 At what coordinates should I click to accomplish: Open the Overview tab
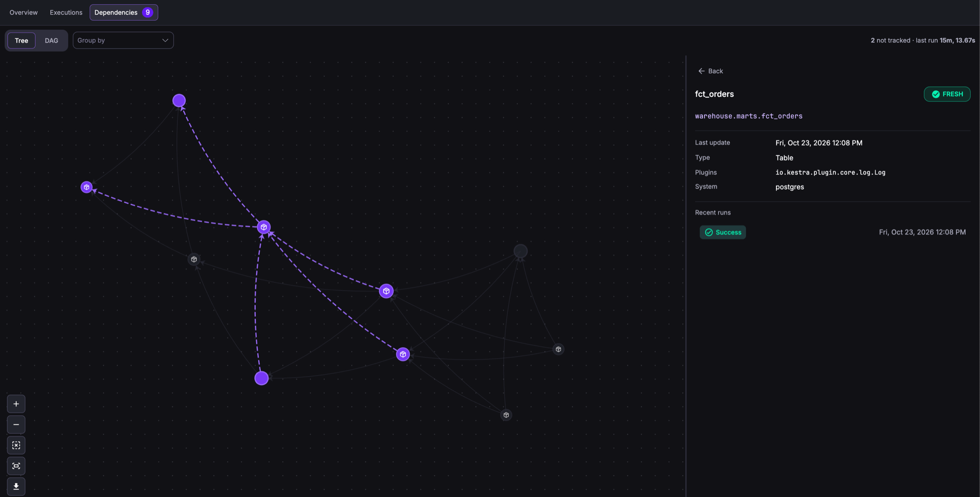[24, 12]
